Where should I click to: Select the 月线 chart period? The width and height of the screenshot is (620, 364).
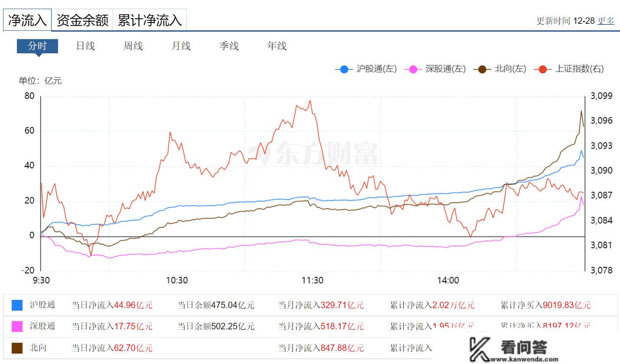[181, 46]
